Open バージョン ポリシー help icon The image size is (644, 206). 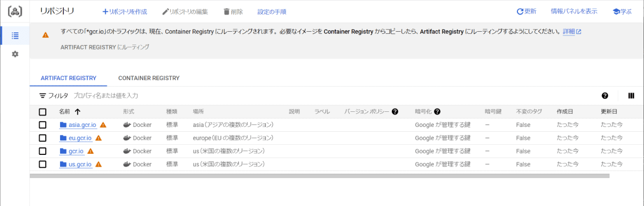point(395,112)
